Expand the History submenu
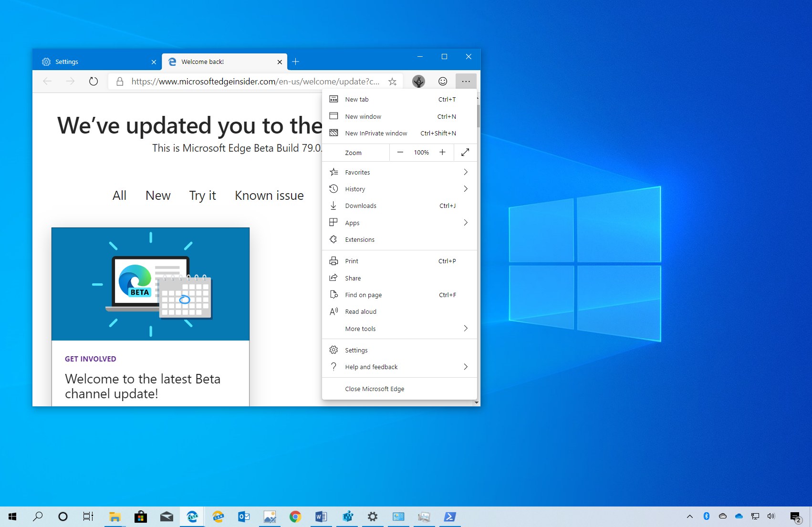 [400, 189]
